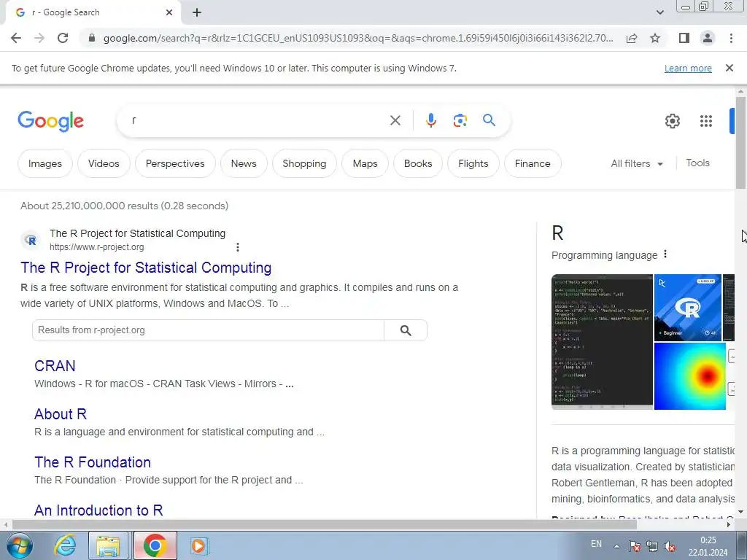The width and height of the screenshot is (747, 560).
Task: Open the Google apps grid
Action: click(706, 121)
